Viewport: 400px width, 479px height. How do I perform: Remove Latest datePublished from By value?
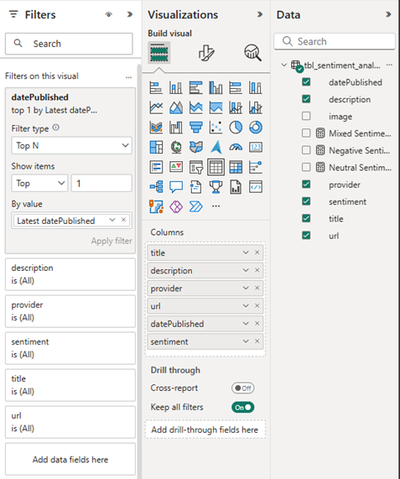pyautogui.click(x=123, y=220)
